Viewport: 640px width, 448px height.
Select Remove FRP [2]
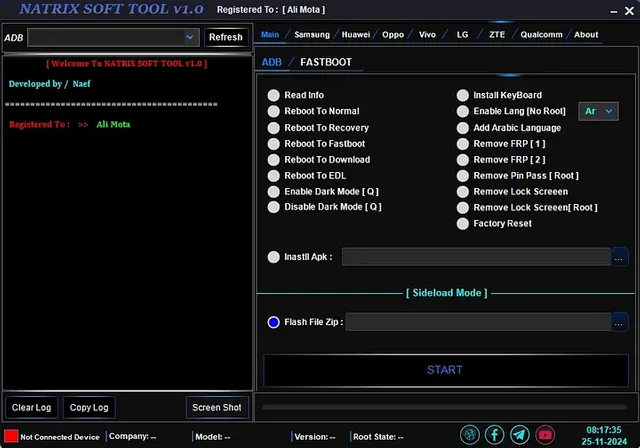[x=462, y=160]
